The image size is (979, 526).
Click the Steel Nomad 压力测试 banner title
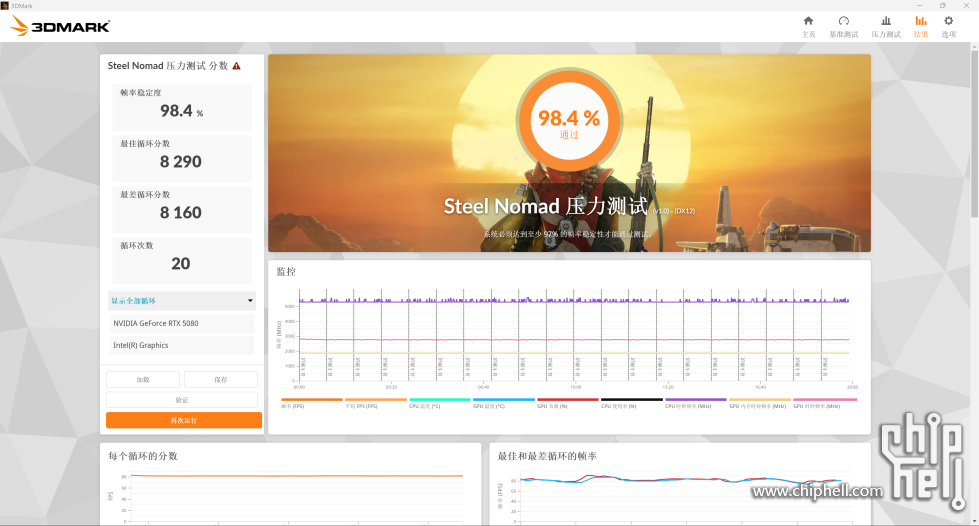546,206
